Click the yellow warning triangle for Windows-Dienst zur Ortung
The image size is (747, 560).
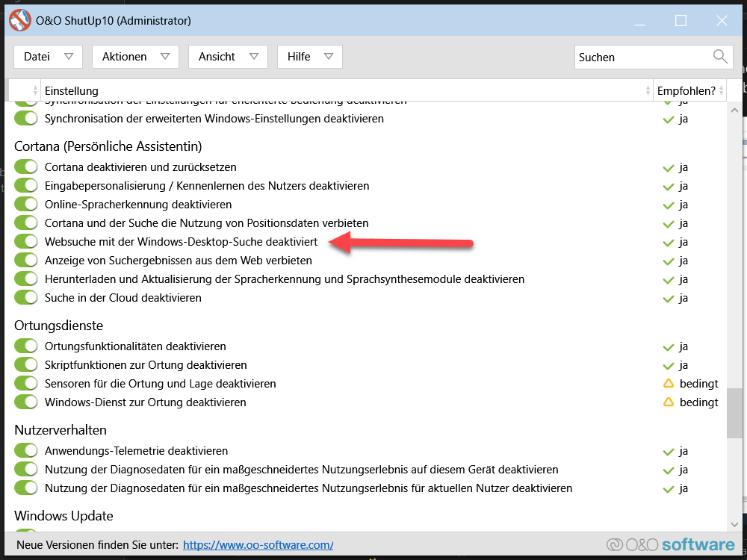click(669, 402)
